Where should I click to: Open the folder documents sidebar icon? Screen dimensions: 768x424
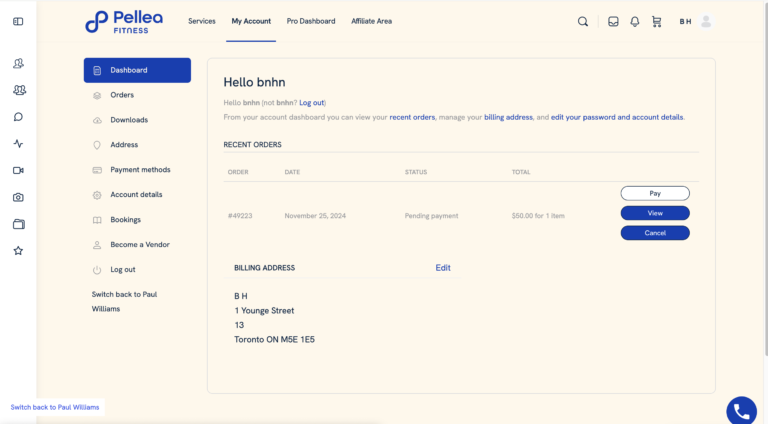tap(19, 224)
